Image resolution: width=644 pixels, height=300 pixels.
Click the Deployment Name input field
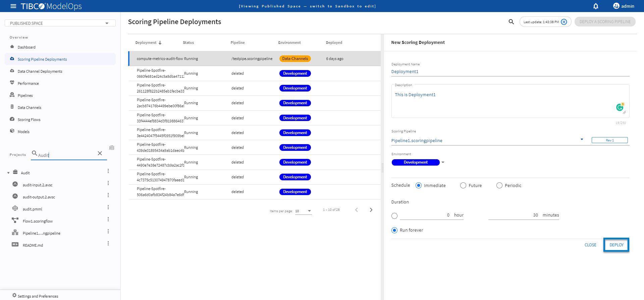point(510,71)
